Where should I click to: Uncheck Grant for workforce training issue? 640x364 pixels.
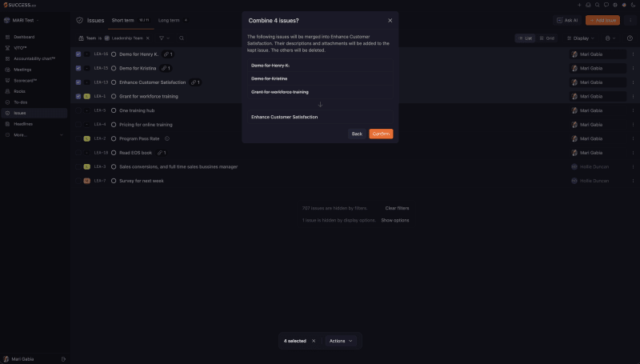click(x=78, y=96)
